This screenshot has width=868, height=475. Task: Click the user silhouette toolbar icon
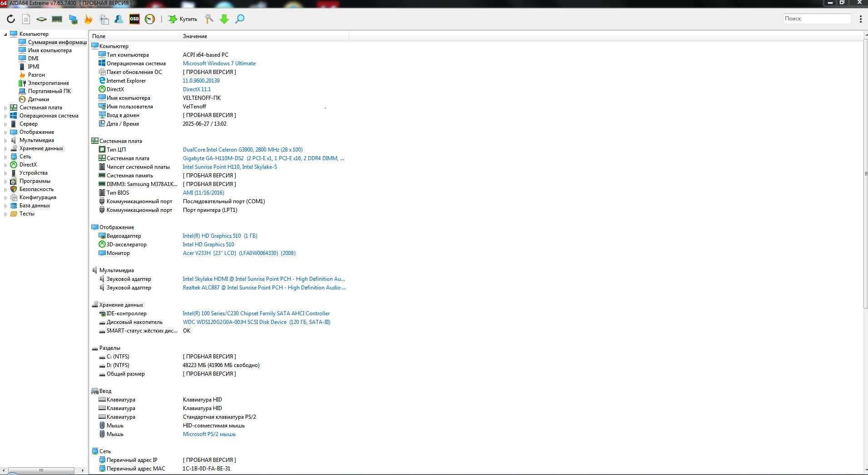point(119,19)
